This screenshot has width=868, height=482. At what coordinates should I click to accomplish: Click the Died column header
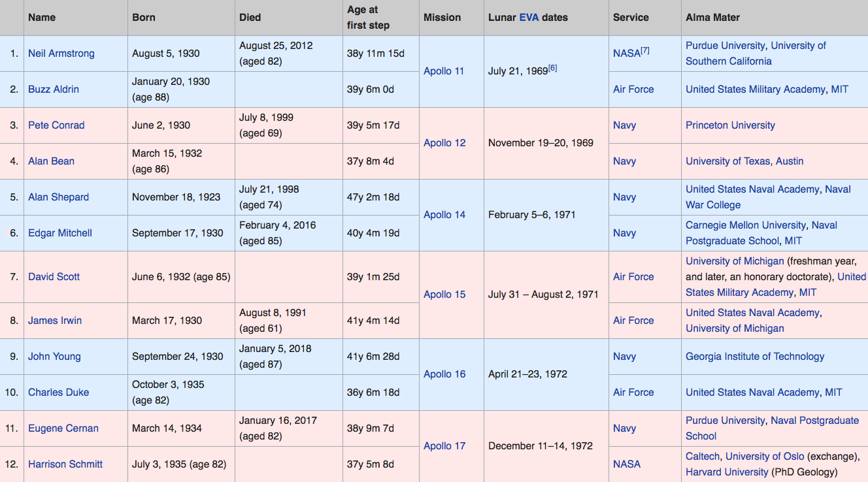[x=250, y=18]
